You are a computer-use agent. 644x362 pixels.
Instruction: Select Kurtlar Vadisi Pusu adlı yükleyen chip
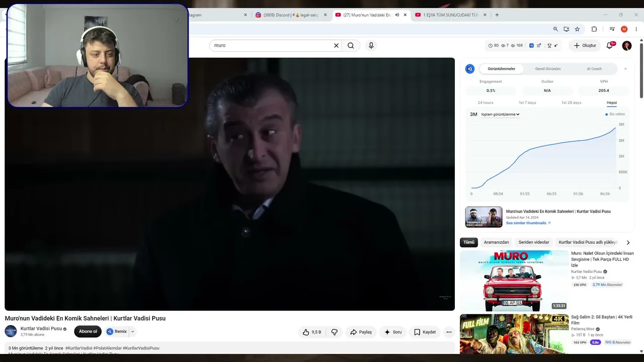tap(588, 242)
